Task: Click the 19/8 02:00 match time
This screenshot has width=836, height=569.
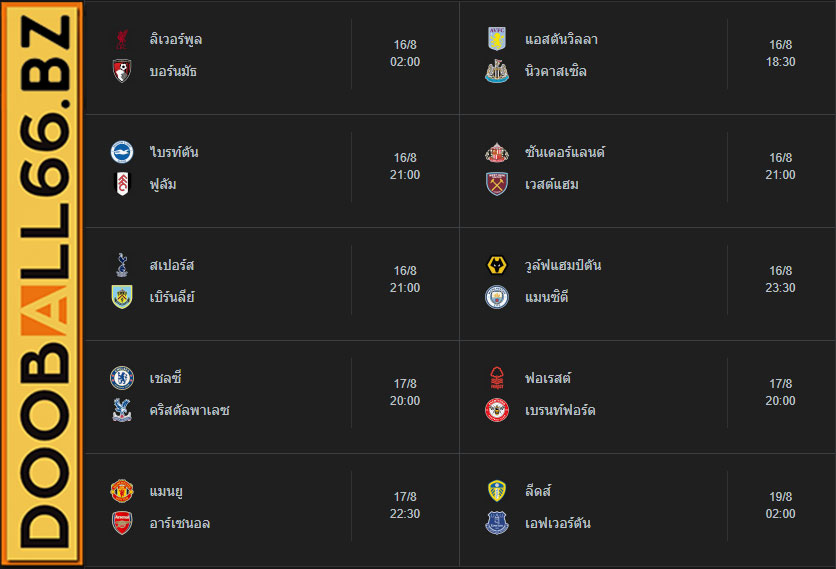Action: tap(781, 505)
